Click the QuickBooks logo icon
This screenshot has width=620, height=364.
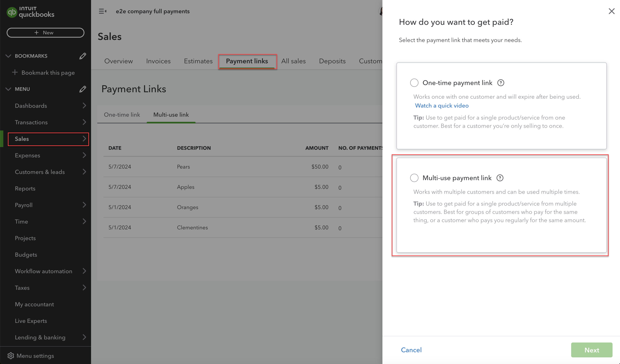coord(12,12)
